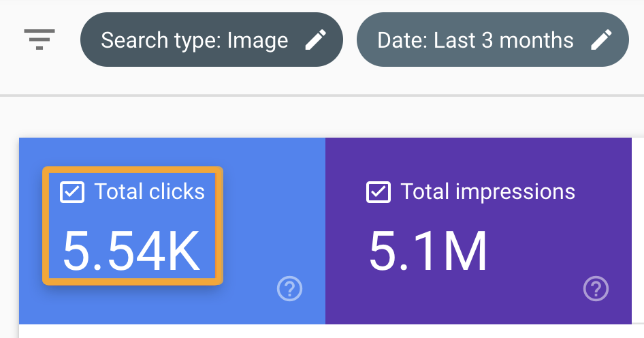Viewport: 644px width, 338px height.
Task: Click the Total clicks label
Action: tap(149, 191)
